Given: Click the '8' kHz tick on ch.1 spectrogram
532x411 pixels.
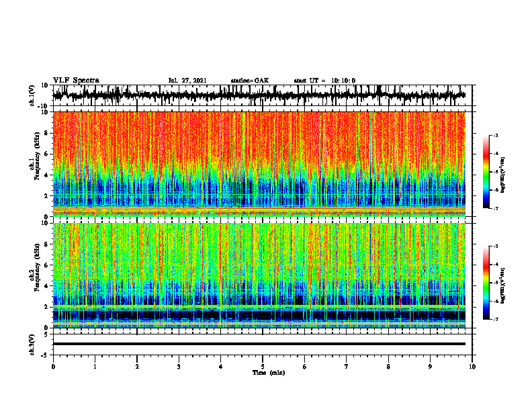Looking at the screenshot, I should click(x=46, y=133).
